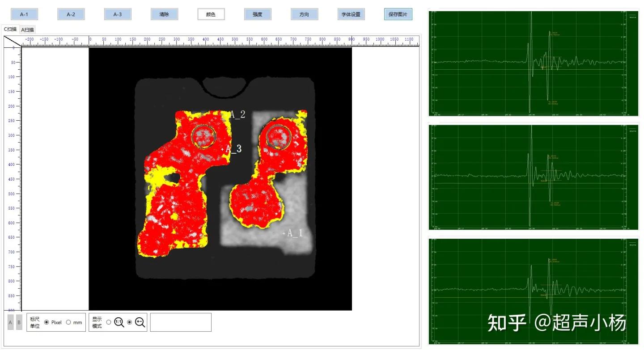Click the A-3 gate button

tap(118, 14)
